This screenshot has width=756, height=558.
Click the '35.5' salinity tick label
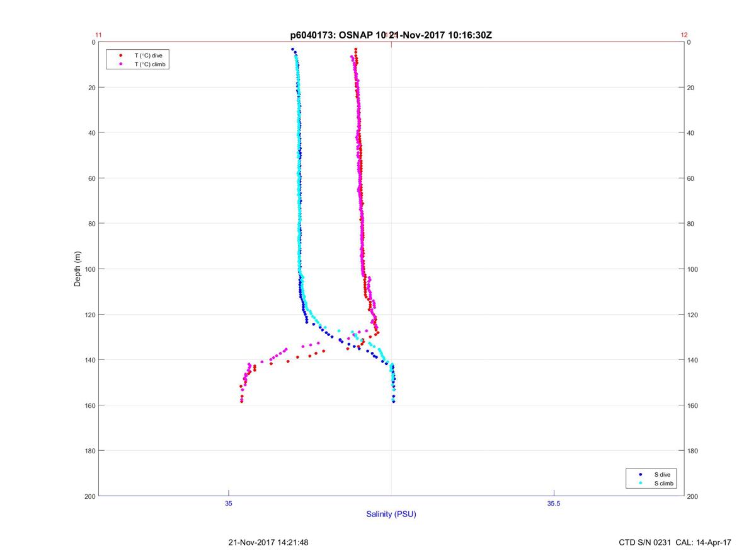(553, 503)
